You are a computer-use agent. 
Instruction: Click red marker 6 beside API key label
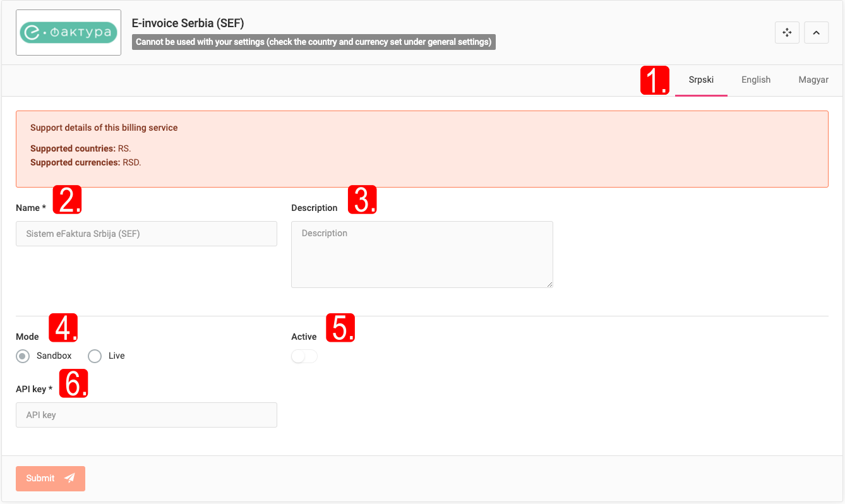point(73,383)
